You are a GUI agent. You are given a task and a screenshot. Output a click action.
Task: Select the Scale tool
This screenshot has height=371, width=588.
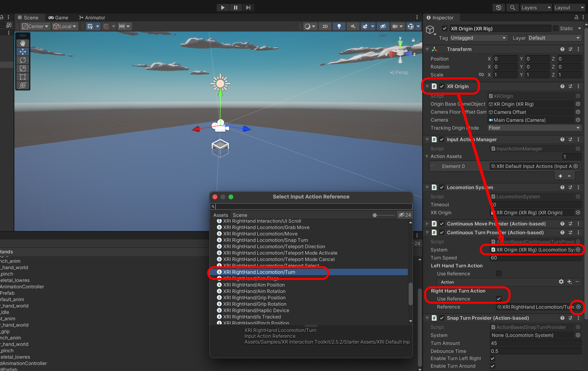tap(23, 68)
